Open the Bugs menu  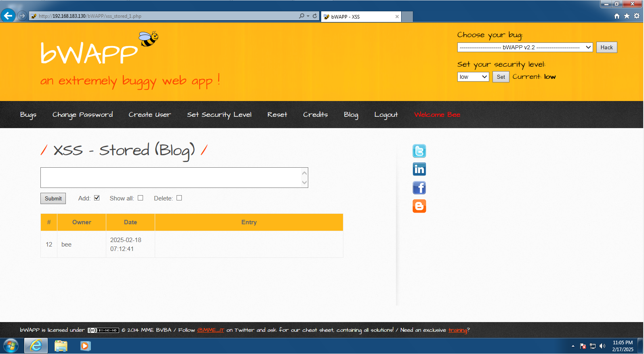coord(28,115)
